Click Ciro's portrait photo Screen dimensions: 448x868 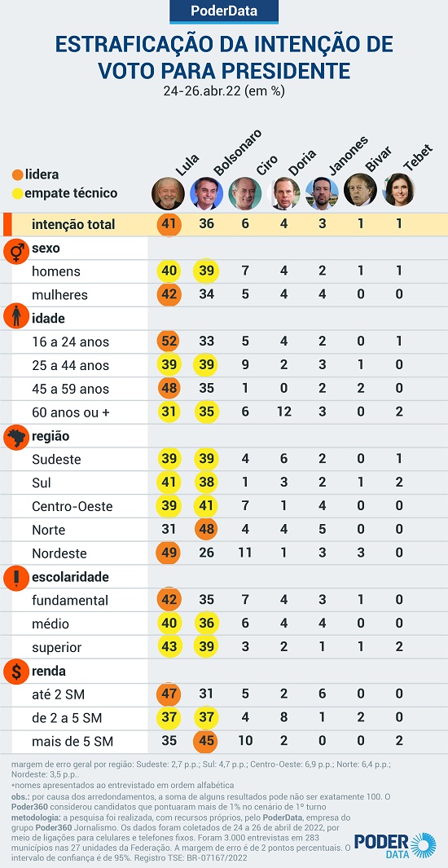point(245,193)
